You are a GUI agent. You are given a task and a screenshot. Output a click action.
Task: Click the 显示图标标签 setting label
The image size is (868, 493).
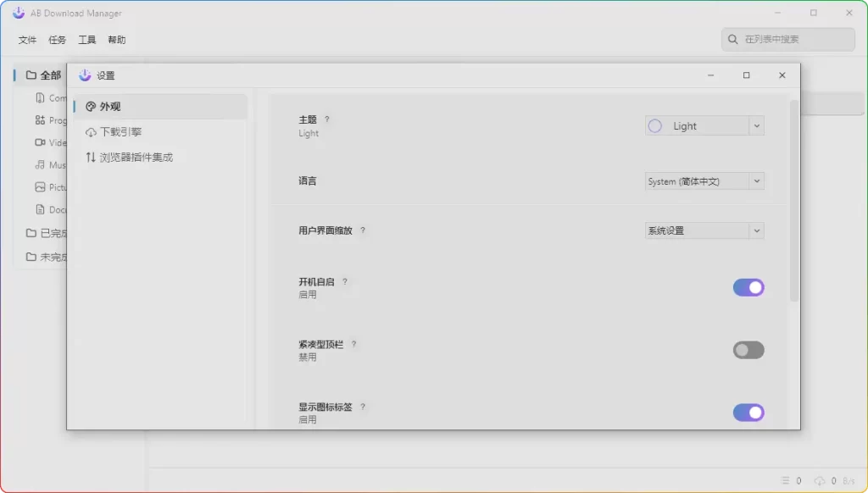325,407
